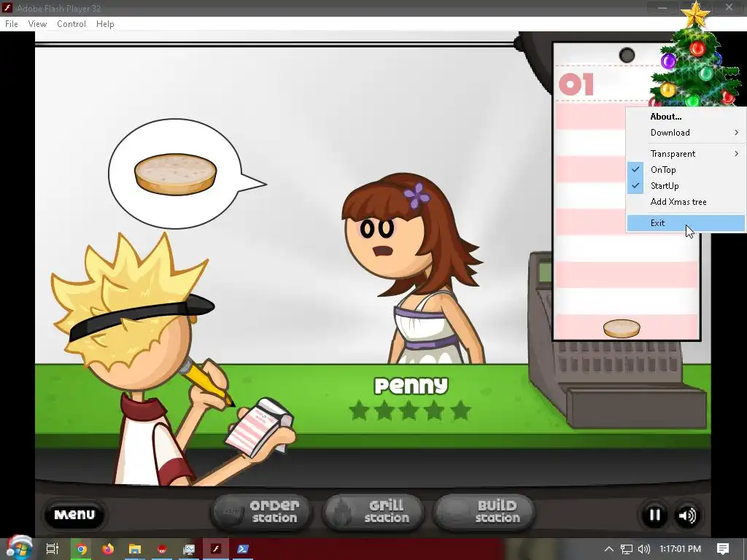Switch to Flash Player taskbar icon
747x560 pixels.
pyautogui.click(x=216, y=549)
